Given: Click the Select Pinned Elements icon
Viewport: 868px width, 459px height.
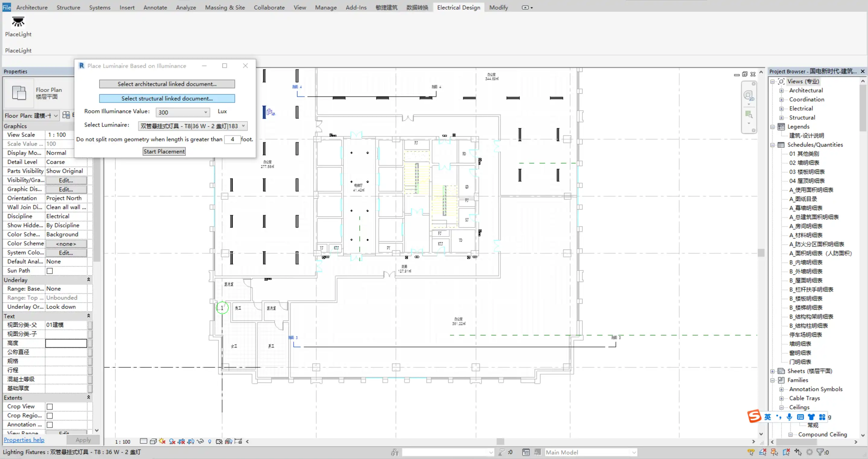Looking at the screenshot, I should (774, 452).
